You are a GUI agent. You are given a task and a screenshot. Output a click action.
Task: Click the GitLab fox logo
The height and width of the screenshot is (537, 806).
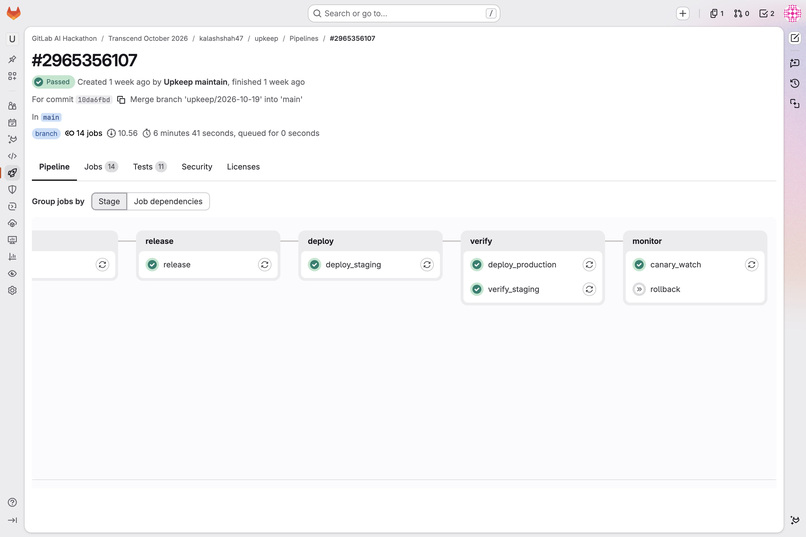click(13, 13)
